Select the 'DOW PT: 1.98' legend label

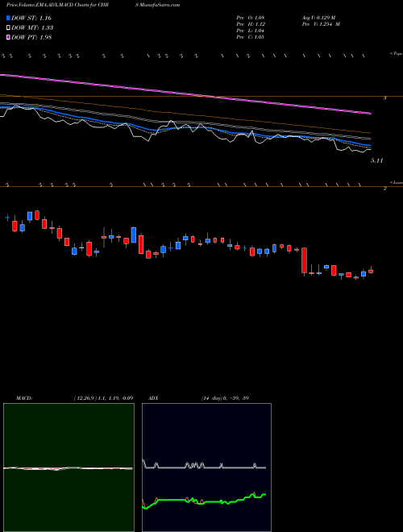coord(31,38)
